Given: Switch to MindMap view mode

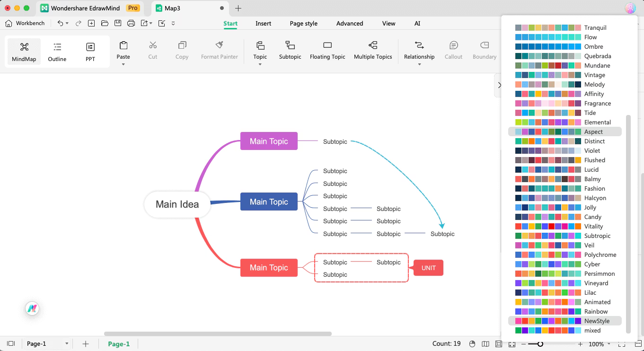Looking at the screenshot, I should [24, 52].
